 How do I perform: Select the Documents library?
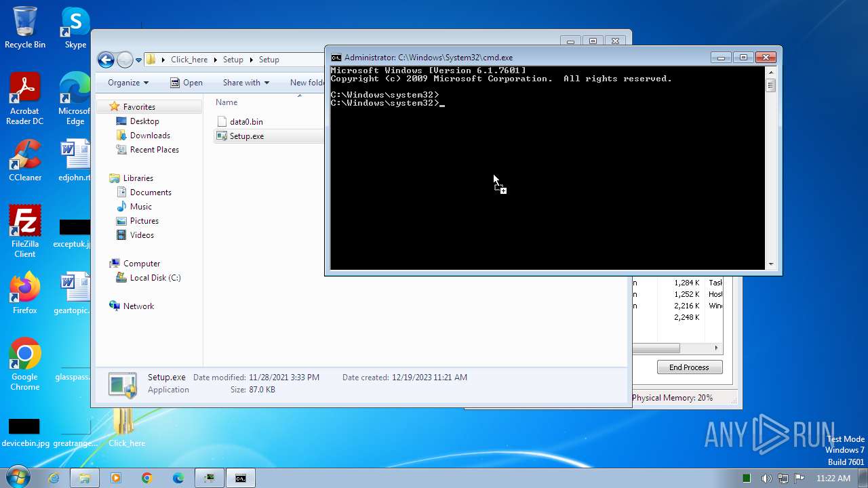[x=151, y=192]
